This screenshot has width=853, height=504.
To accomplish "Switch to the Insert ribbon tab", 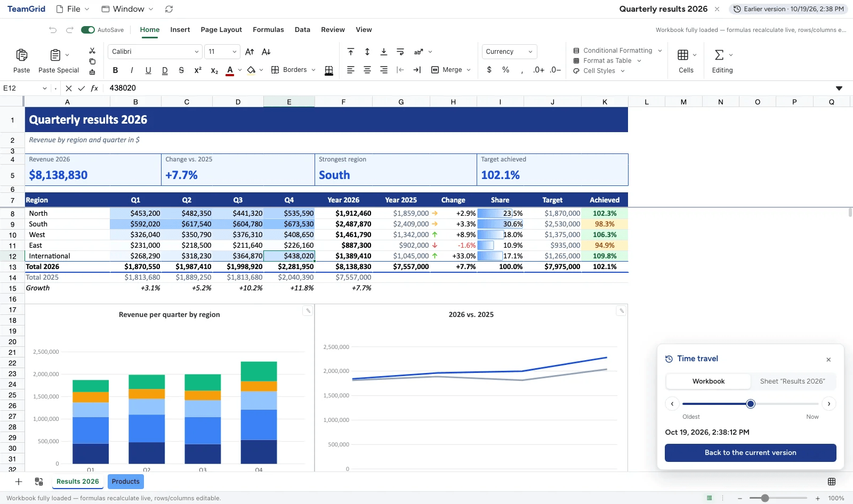I will 180,30.
